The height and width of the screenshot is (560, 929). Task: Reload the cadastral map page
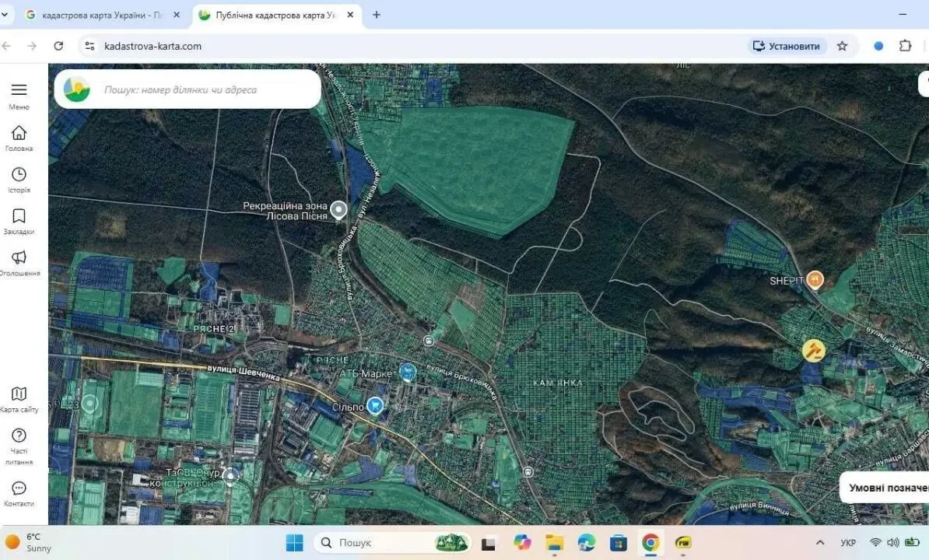point(58,46)
